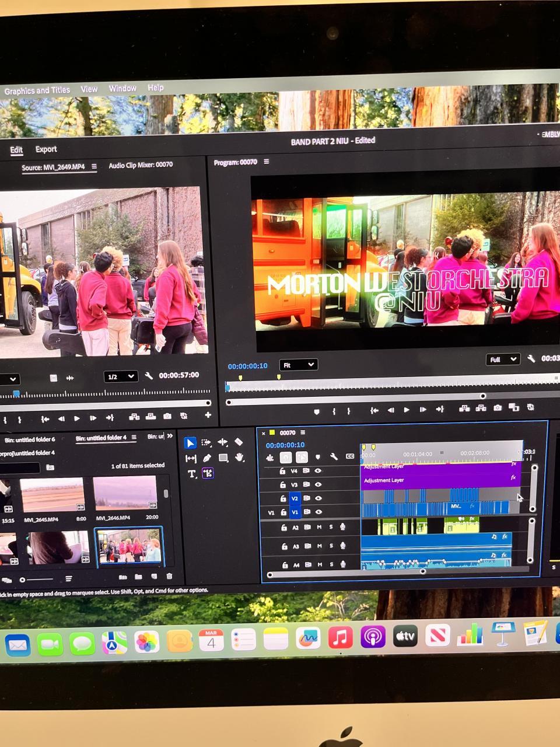
Task: Go to In point in Program monitor
Action: (374, 411)
